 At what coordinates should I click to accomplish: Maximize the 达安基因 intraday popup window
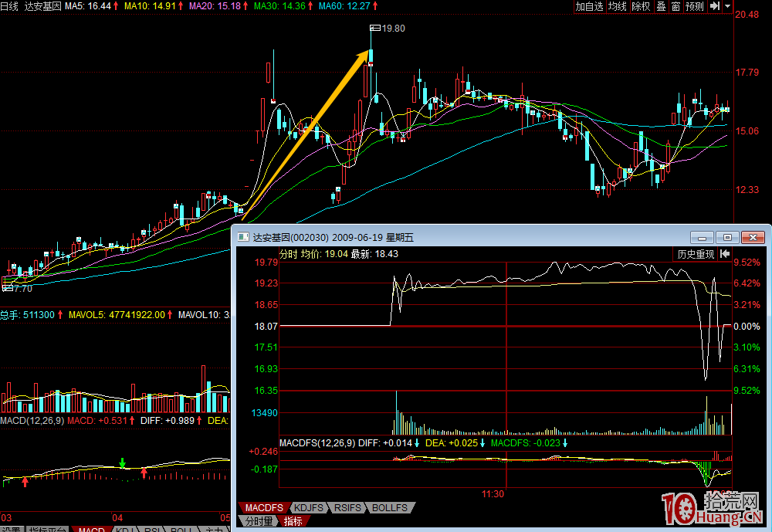point(727,237)
